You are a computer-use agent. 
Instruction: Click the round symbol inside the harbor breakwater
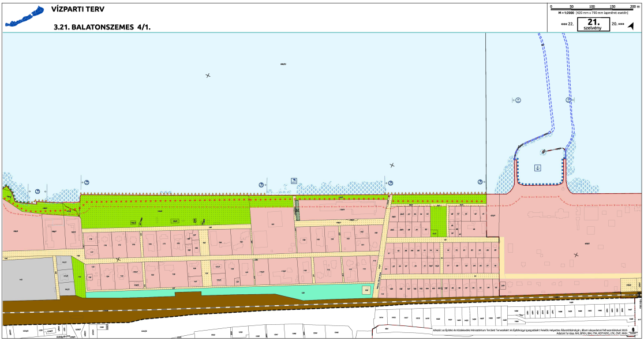pos(544,152)
